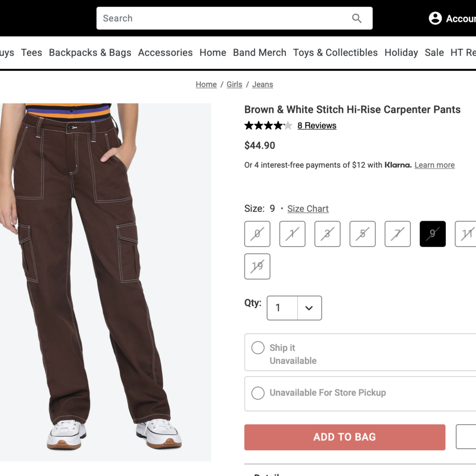Open the quantity dropdown chevron

(309, 308)
